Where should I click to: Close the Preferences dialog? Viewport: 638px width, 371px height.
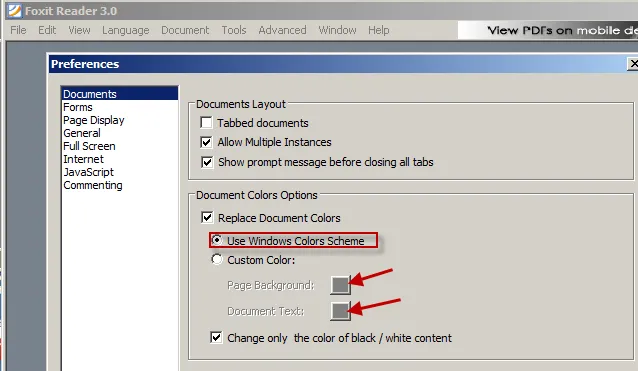pyautogui.click(x=633, y=64)
